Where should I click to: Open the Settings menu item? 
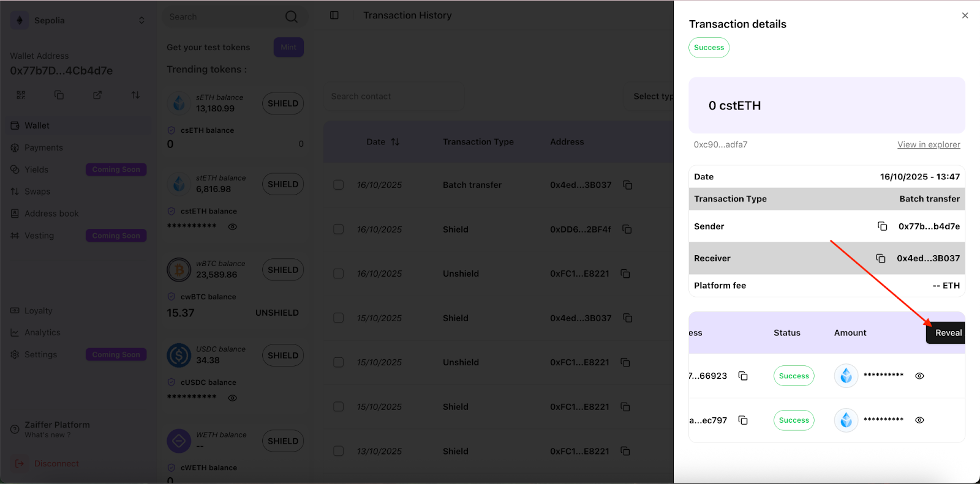point(78,355)
